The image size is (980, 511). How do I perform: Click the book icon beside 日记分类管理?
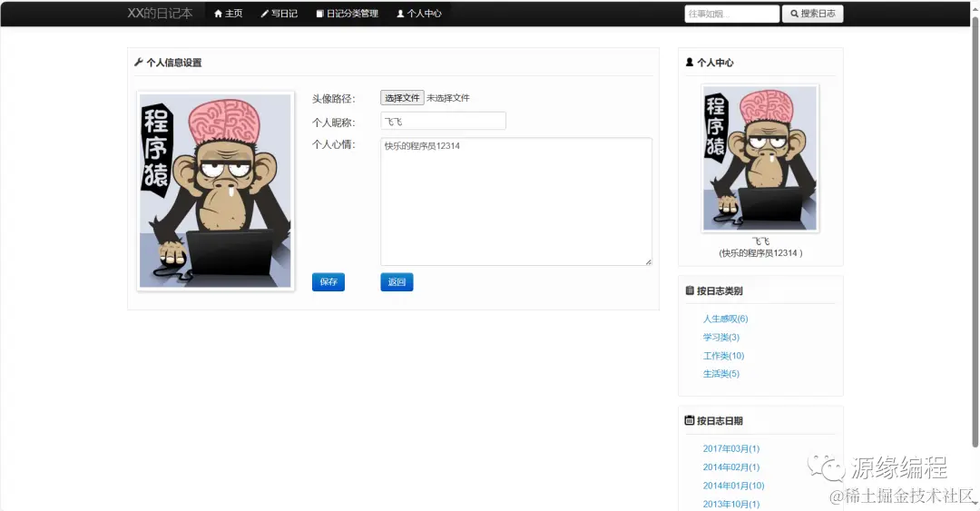(x=320, y=13)
